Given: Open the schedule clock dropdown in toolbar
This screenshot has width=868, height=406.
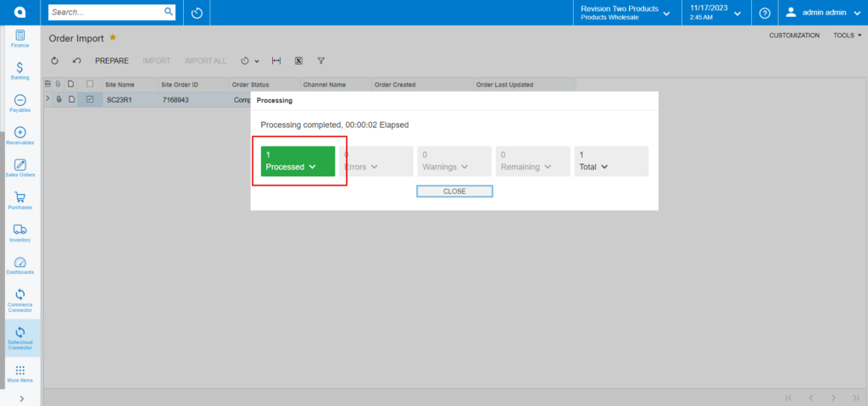Looking at the screenshot, I should pyautogui.click(x=250, y=61).
